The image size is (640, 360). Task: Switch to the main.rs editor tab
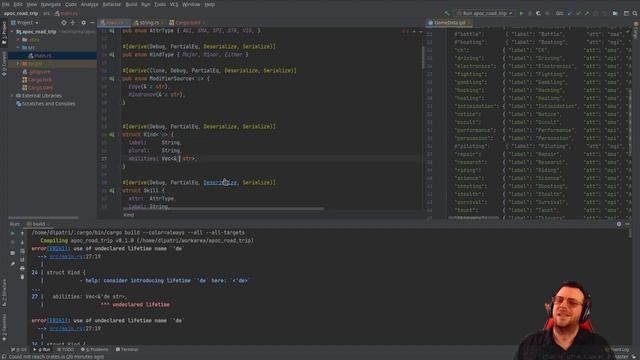click(114, 23)
